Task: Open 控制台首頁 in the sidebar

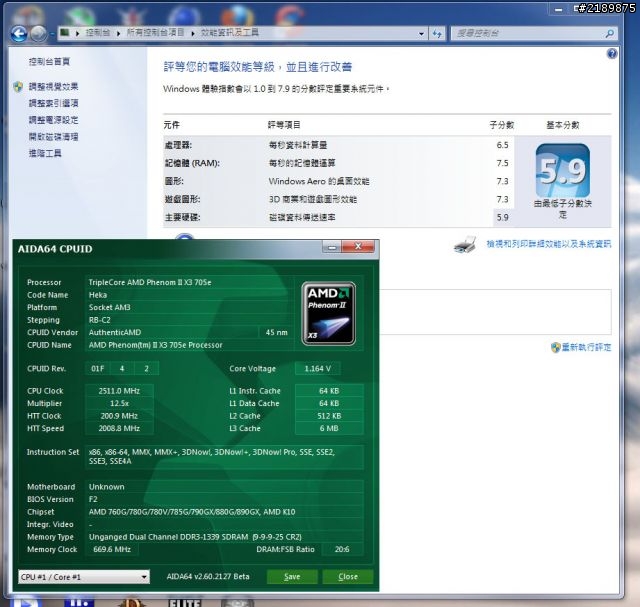Action: click(x=49, y=62)
